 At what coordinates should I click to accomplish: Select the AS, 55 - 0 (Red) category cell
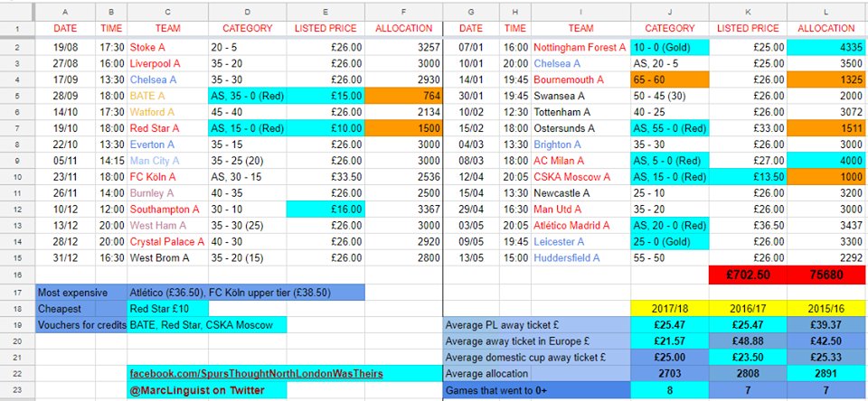coord(670,129)
